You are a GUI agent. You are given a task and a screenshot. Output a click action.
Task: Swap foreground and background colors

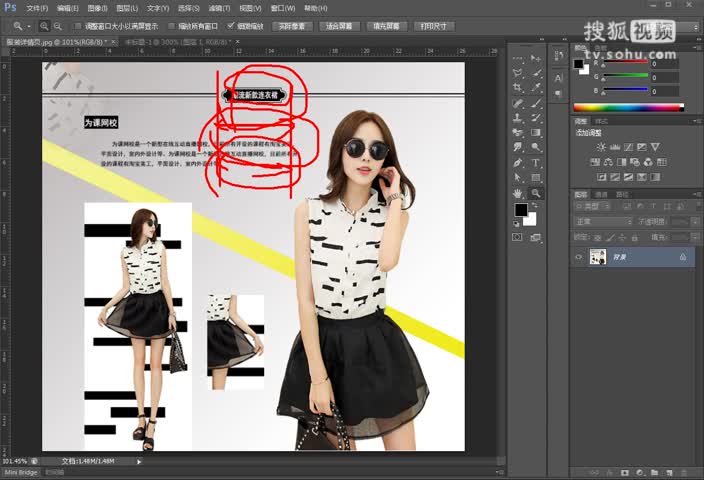[x=535, y=205]
